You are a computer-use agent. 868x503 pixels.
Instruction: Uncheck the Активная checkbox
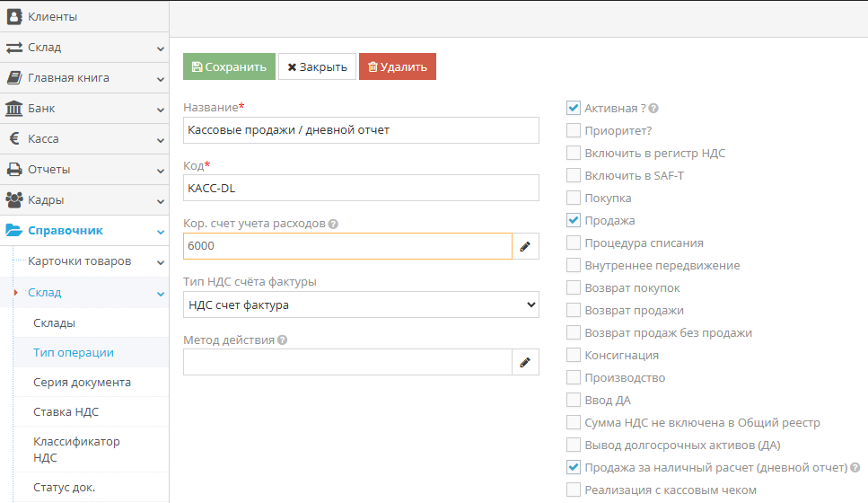tap(574, 108)
